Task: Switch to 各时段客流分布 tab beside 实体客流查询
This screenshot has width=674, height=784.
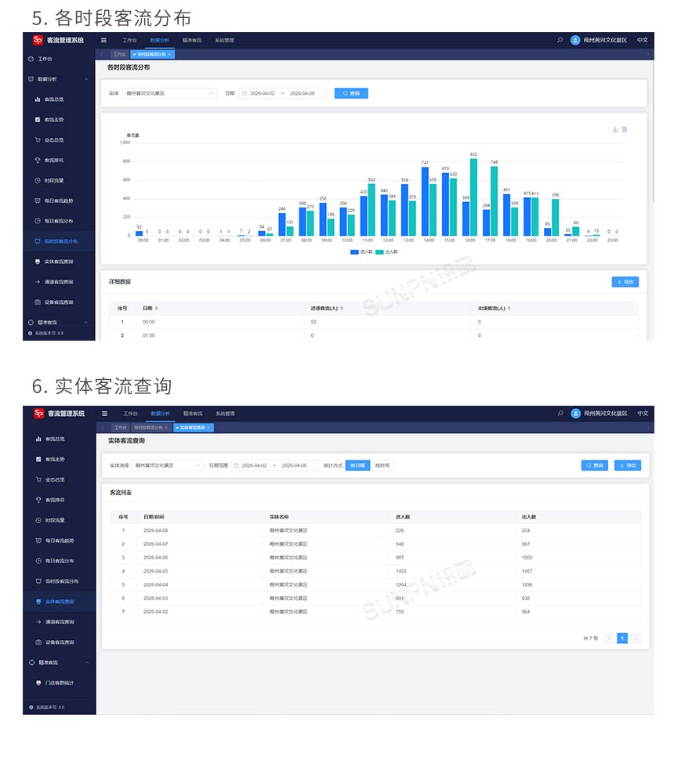Action: point(148,428)
